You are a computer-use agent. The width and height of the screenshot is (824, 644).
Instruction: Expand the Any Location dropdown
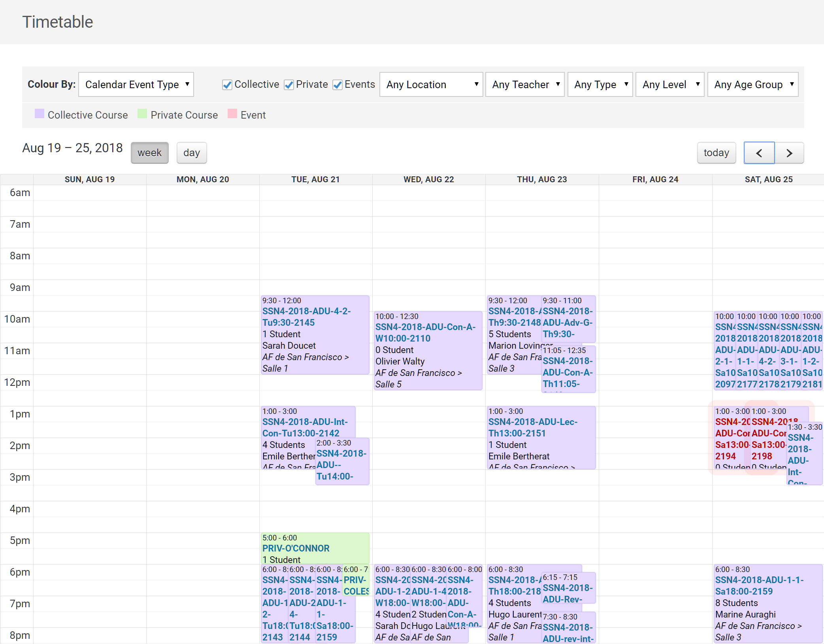[431, 85]
